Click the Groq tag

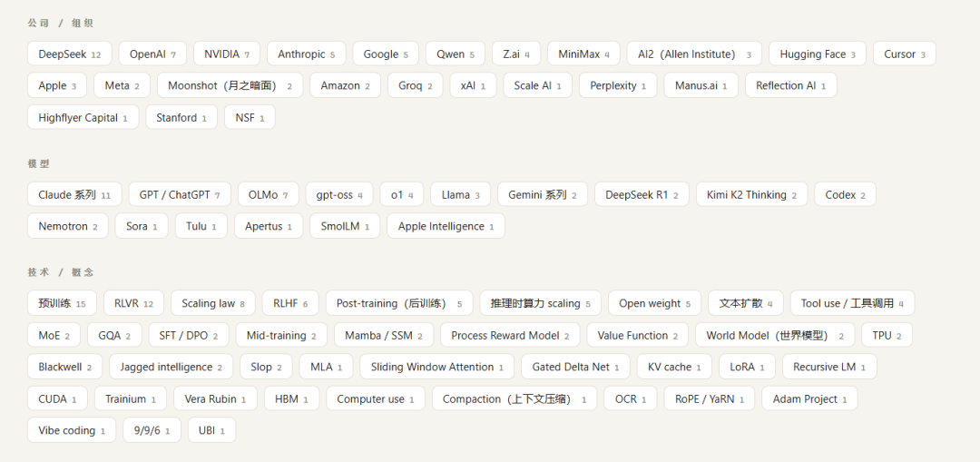tap(415, 85)
